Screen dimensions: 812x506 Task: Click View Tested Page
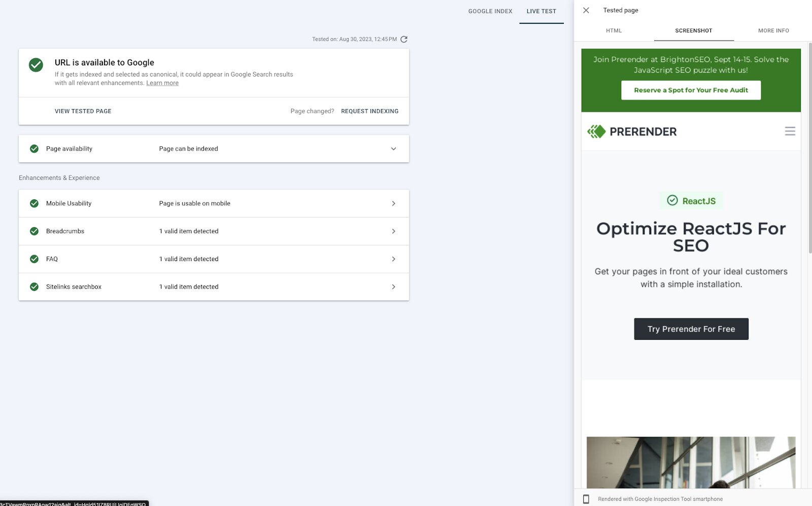point(83,111)
